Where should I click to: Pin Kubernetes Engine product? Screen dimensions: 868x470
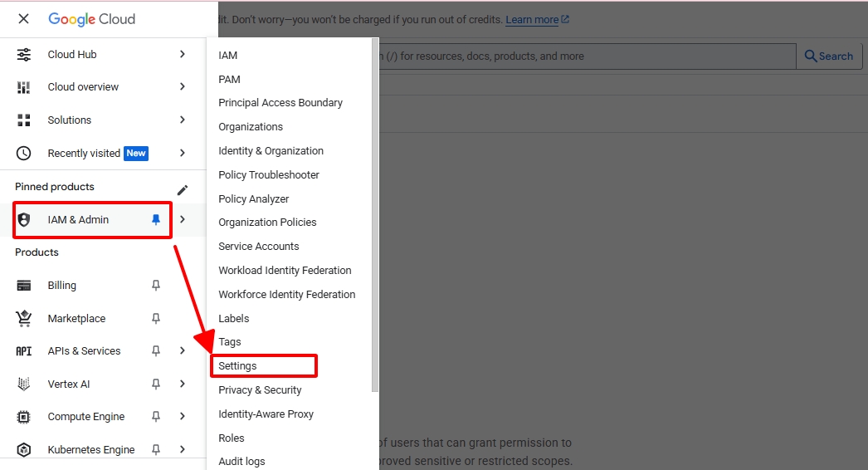[156, 449]
